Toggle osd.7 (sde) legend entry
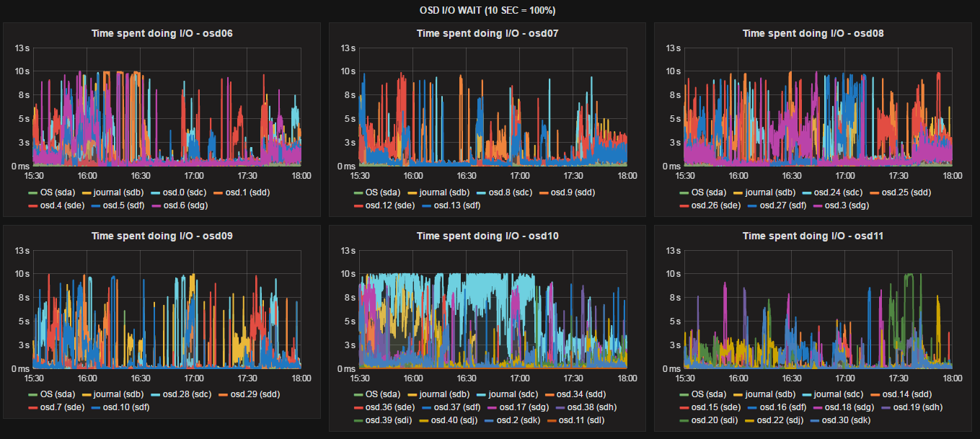Screen dimensions: 980x439 tap(64, 408)
